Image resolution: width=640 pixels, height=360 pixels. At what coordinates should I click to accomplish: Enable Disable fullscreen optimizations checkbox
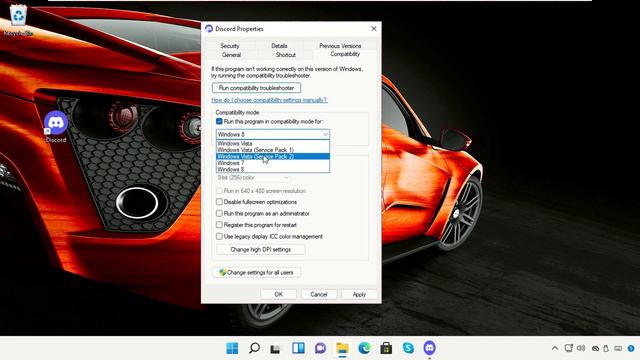point(219,202)
